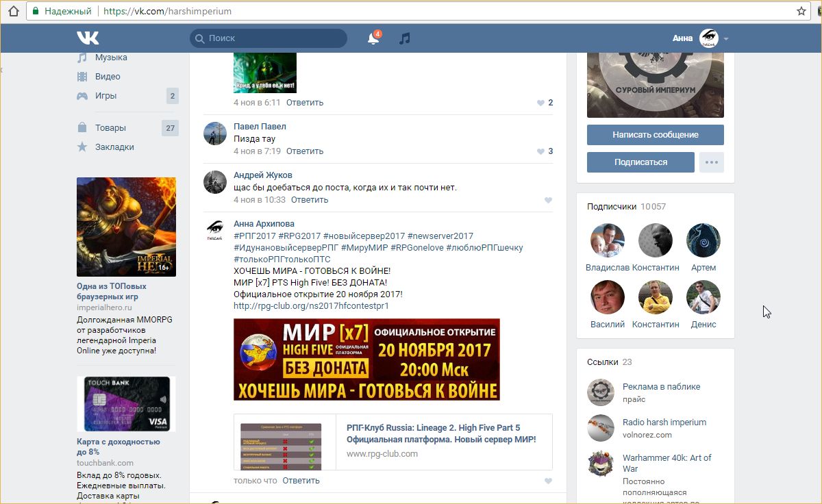Open the three-dots more actions button
The height and width of the screenshot is (504, 822).
click(x=712, y=162)
